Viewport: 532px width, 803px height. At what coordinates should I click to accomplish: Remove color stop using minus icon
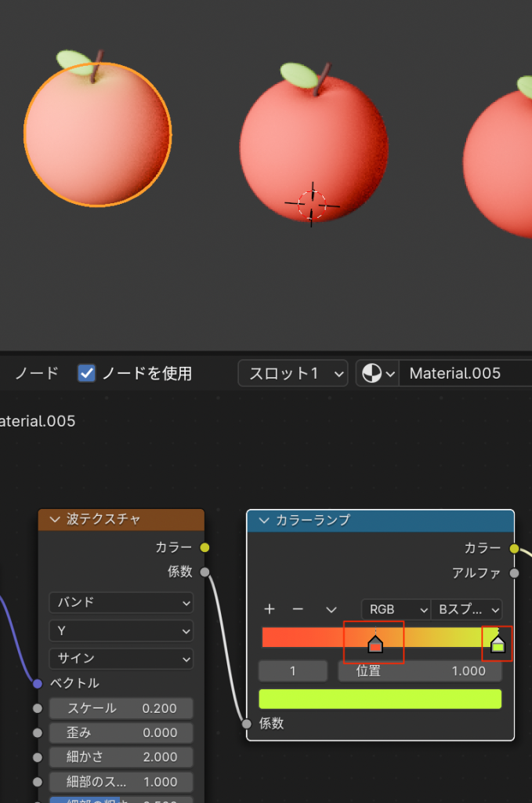(298, 609)
